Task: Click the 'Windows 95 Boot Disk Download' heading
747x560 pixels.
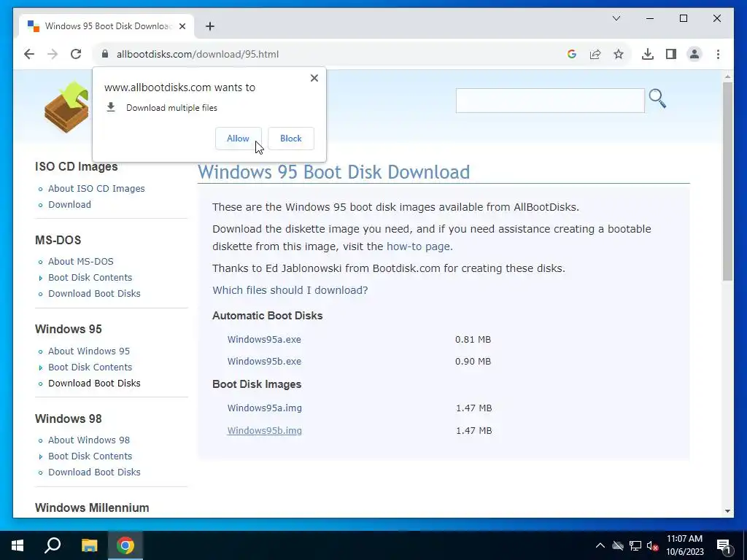Action: [x=333, y=172]
